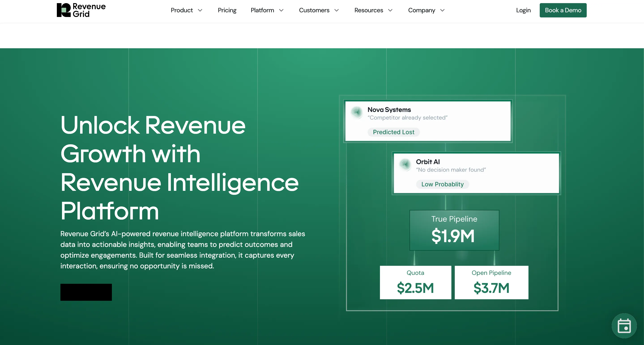Open the Resources menu item

pos(369,10)
